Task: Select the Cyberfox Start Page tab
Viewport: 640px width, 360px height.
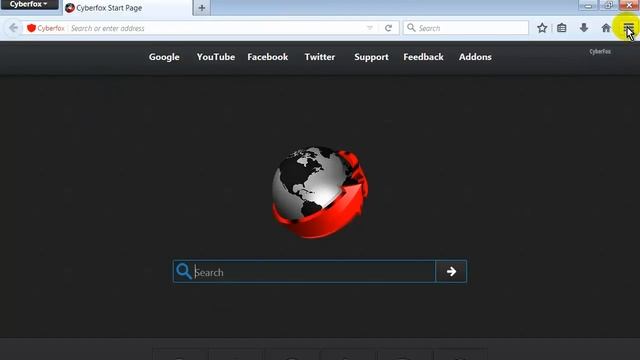Action: coord(127,8)
